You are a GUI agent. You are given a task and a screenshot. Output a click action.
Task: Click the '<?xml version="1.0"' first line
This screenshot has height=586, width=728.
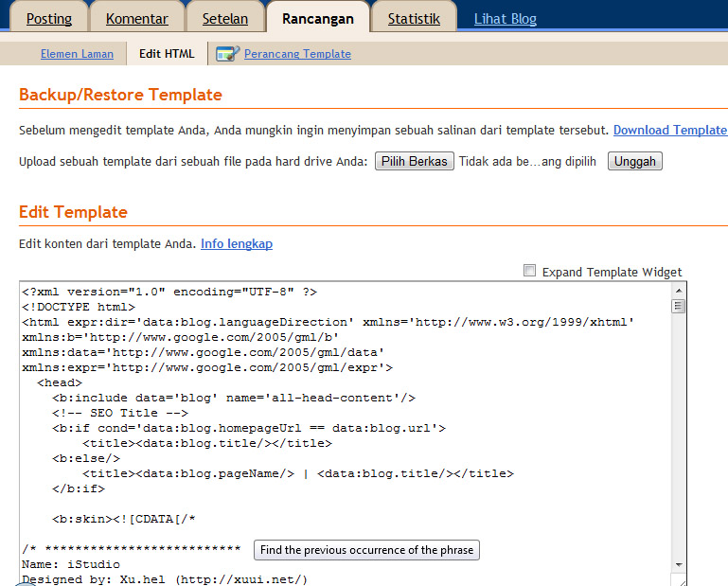169,292
